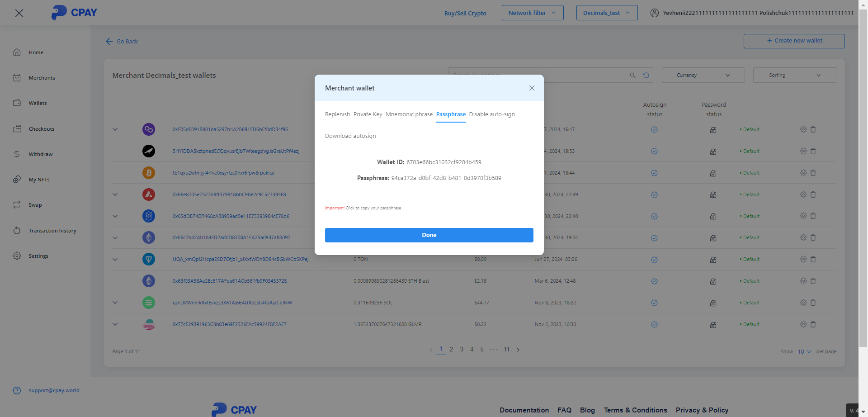Toggle password status for ETH Blast wallet
This screenshot has width=868, height=417.
[x=713, y=281]
